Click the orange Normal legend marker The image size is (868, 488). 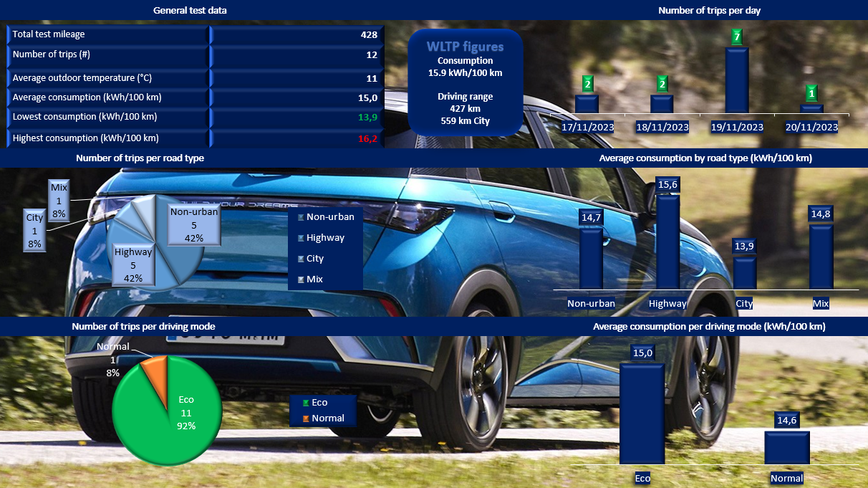[307, 418]
